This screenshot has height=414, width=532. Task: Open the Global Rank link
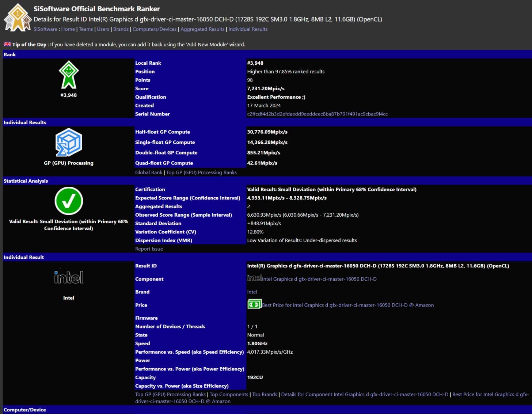148,172
